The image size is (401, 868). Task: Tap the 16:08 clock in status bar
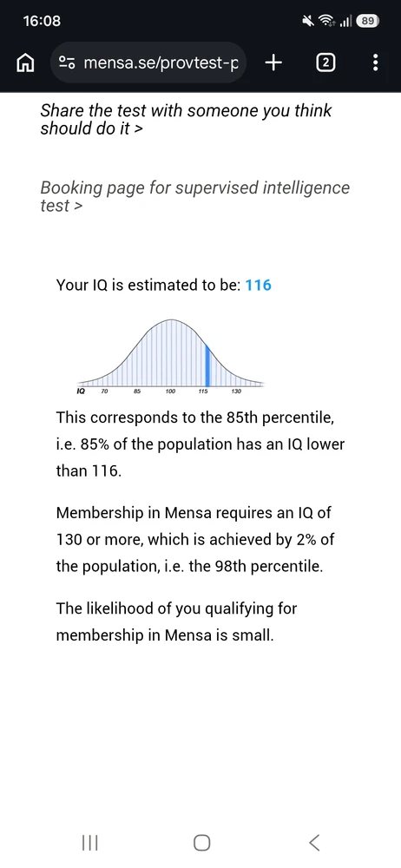pos(42,21)
